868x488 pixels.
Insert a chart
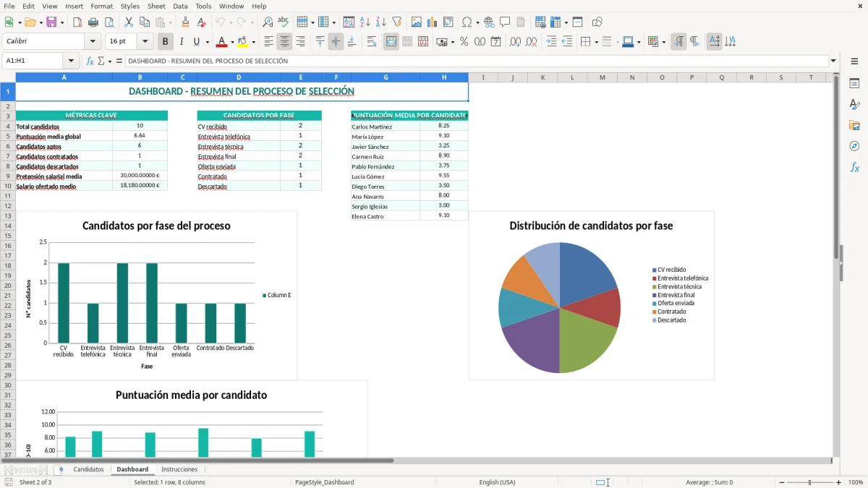pos(433,22)
